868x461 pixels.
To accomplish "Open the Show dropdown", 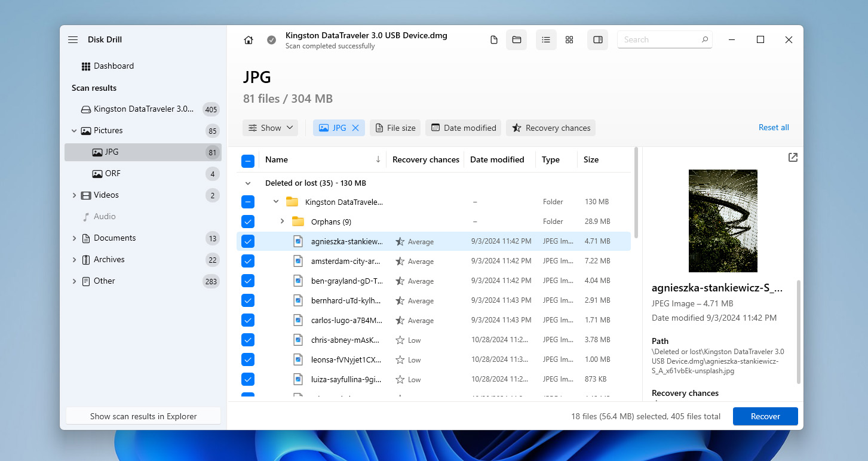I will [270, 127].
